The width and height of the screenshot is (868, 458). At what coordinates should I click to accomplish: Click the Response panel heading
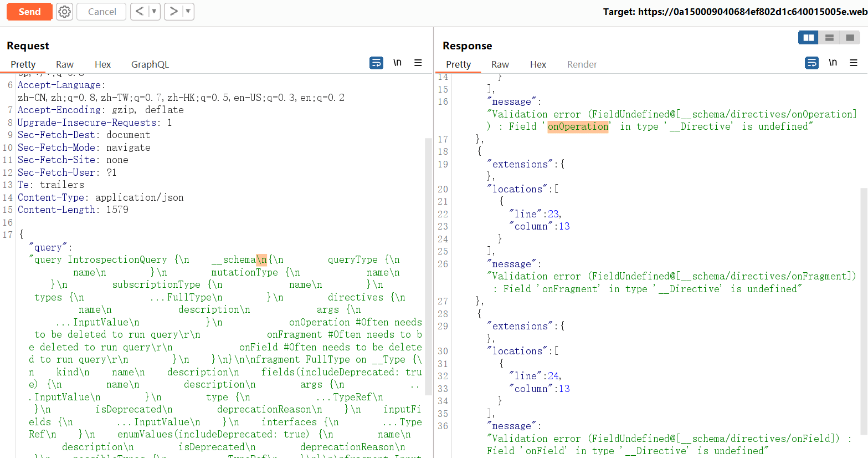point(467,46)
